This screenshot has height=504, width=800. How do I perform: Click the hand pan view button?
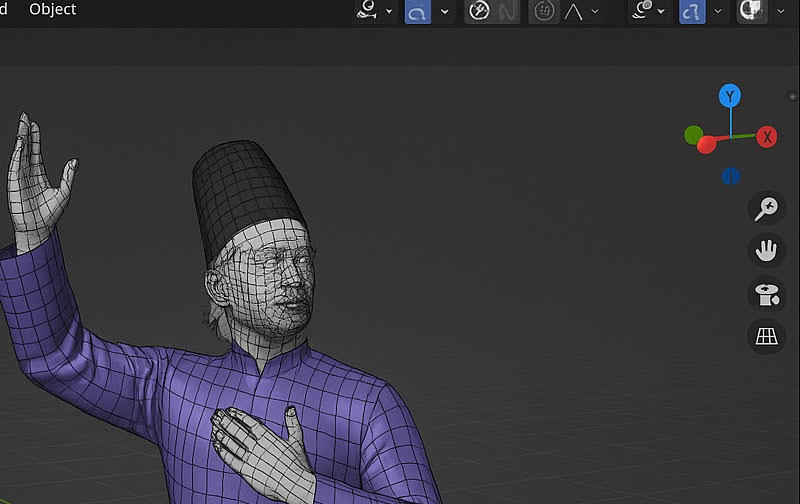point(766,250)
